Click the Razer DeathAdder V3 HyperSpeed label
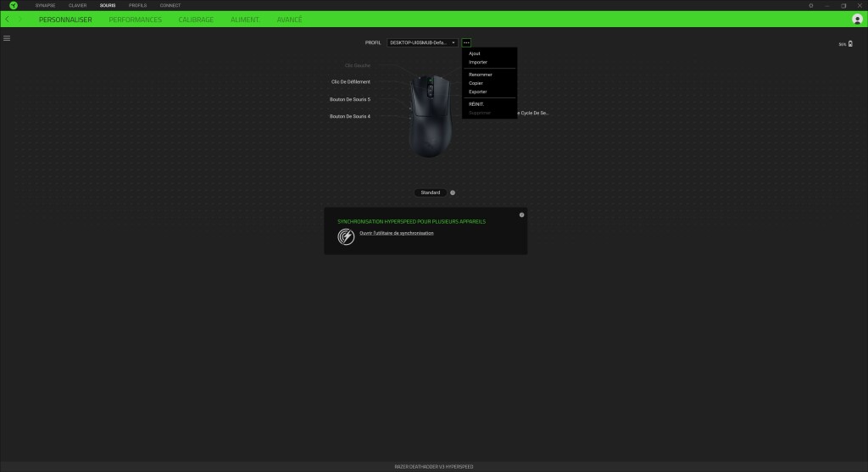 [x=434, y=466]
